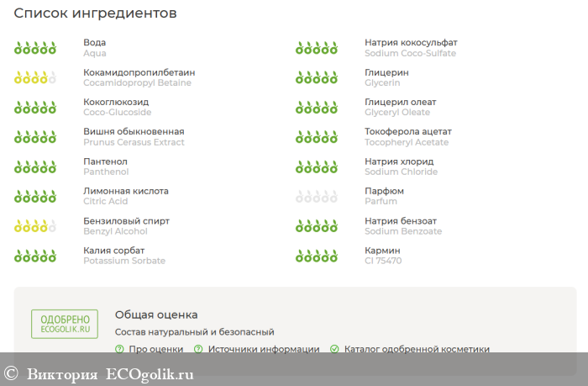Viewport: 588px width, 386px height.
Task: Click the Лимонная кислота ingredient name
Action: (125, 191)
